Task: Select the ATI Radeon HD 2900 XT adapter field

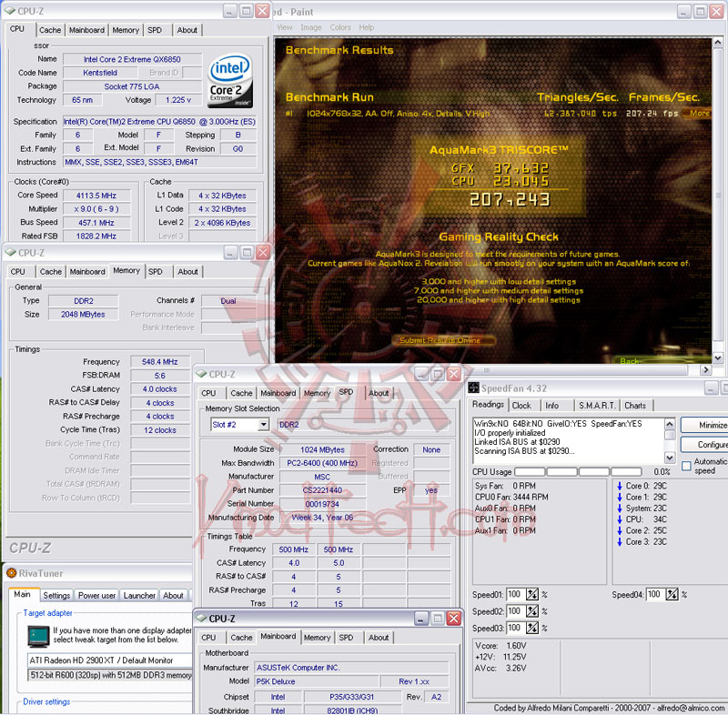Action: (110, 660)
